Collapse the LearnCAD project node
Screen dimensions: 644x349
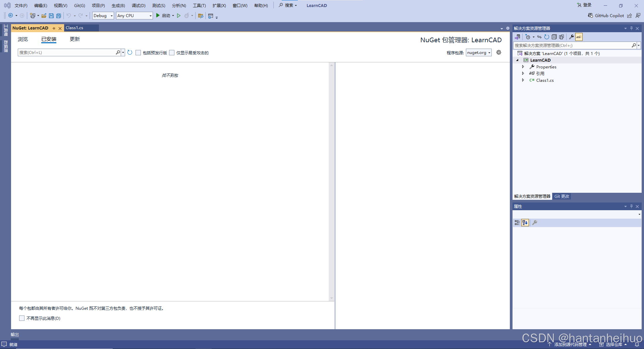[x=517, y=60]
